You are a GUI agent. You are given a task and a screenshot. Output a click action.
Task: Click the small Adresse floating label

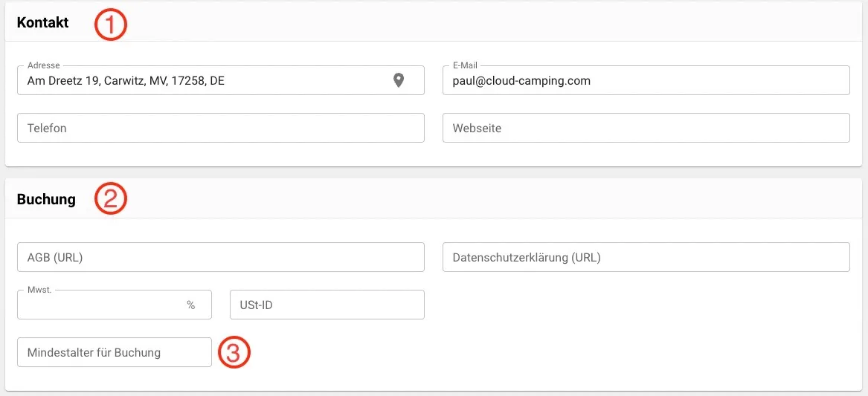coord(43,65)
